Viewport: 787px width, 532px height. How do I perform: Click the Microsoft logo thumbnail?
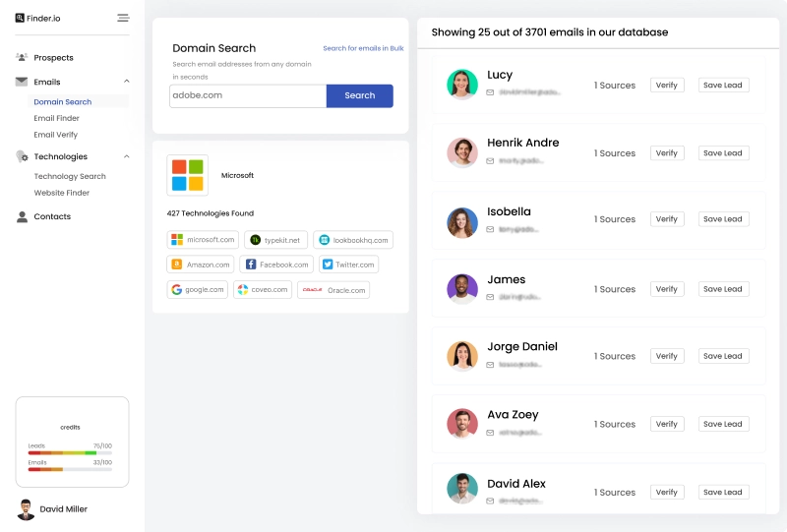pyautogui.click(x=187, y=175)
